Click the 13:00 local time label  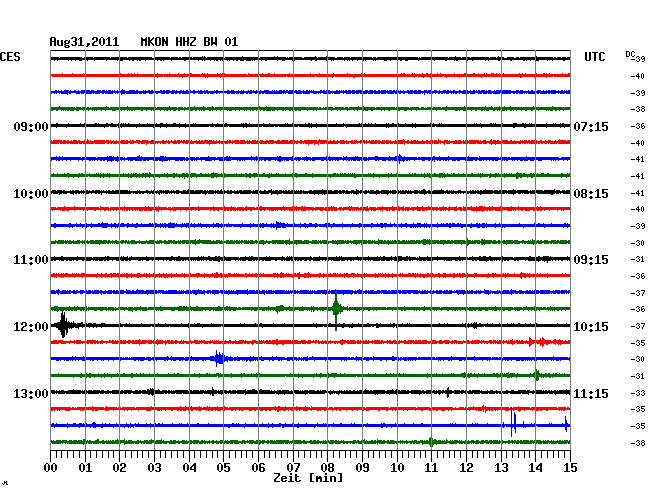pos(31,393)
